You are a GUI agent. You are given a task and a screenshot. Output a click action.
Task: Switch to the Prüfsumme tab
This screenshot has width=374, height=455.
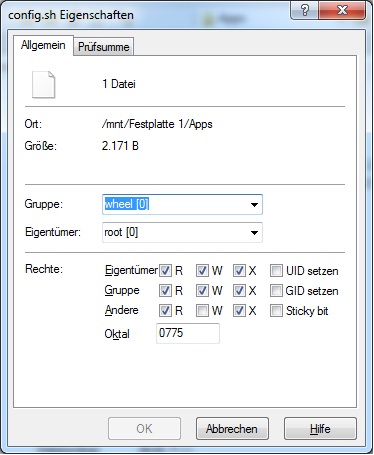(x=104, y=47)
